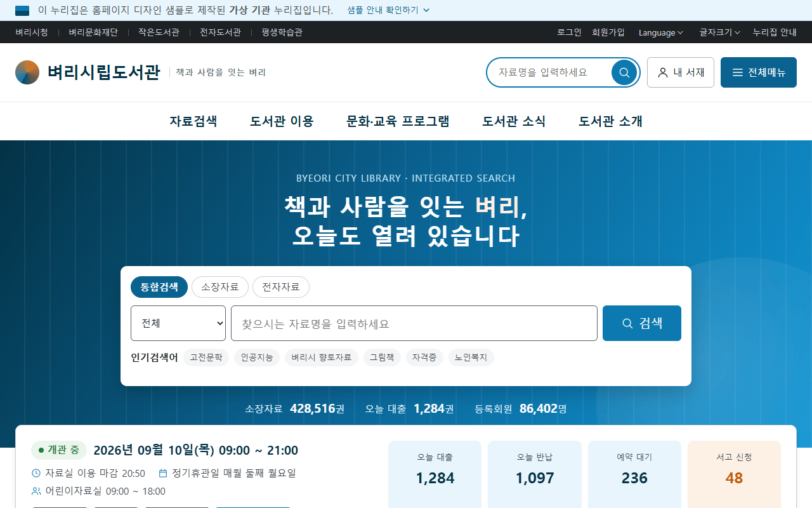Open the 글자크기 dropdown
The width and height of the screenshot is (812, 508).
point(720,32)
